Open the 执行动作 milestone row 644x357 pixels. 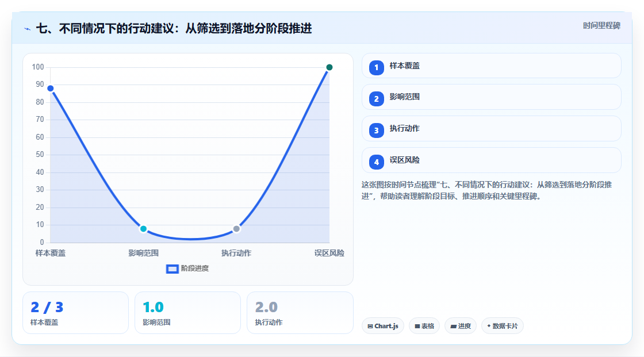(491, 129)
